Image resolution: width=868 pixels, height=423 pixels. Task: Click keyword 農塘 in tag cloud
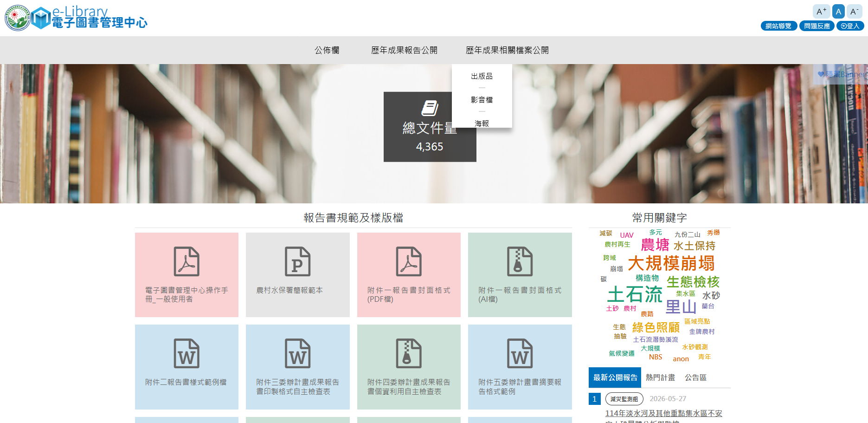(x=655, y=245)
